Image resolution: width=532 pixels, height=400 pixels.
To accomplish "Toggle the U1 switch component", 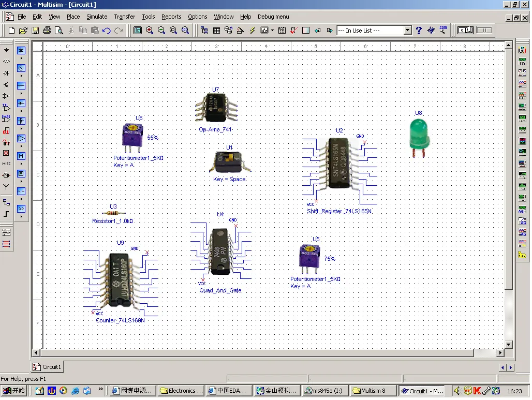I will [230, 162].
